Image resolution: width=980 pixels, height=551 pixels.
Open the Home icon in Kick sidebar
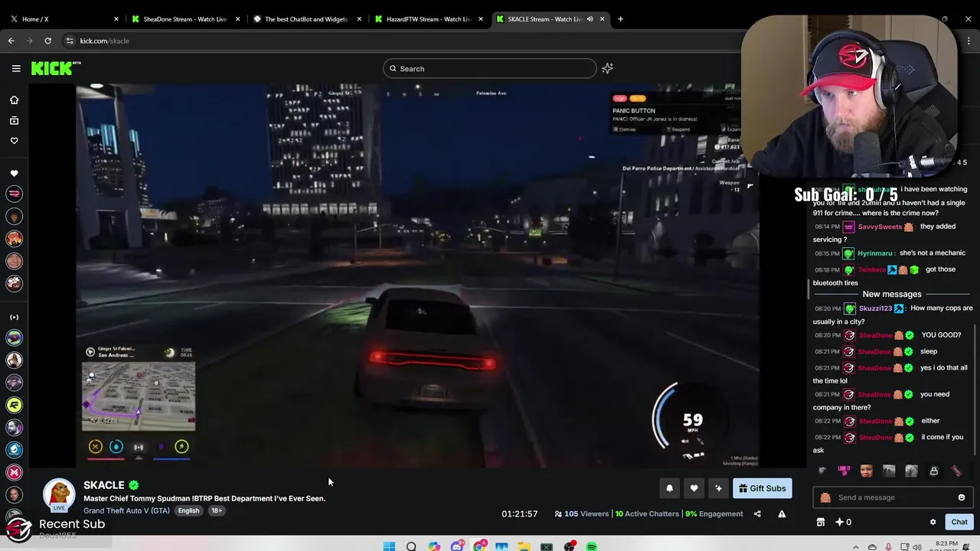tap(14, 100)
